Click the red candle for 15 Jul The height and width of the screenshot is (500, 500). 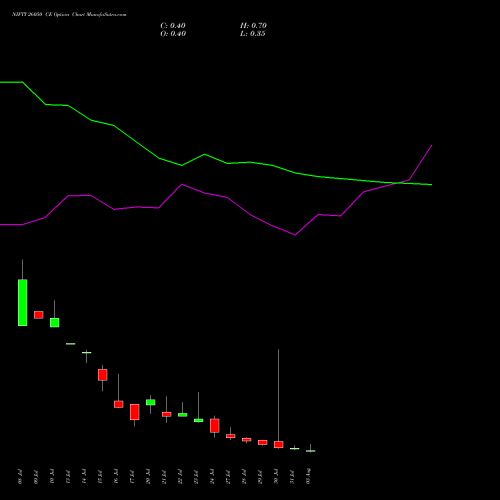tap(103, 375)
